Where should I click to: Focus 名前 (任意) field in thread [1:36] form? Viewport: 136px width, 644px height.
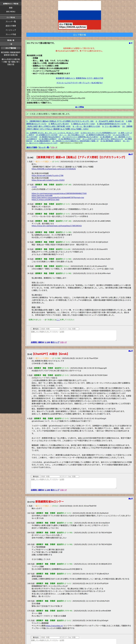51,329
